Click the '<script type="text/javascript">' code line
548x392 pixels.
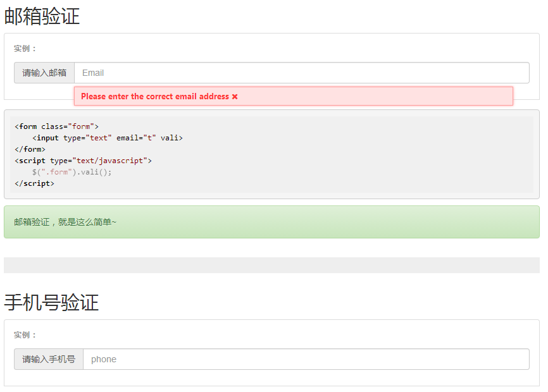tap(83, 161)
